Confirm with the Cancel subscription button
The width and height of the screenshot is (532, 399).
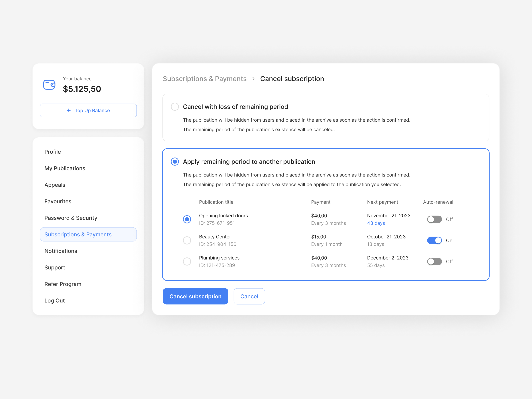(x=195, y=296)
